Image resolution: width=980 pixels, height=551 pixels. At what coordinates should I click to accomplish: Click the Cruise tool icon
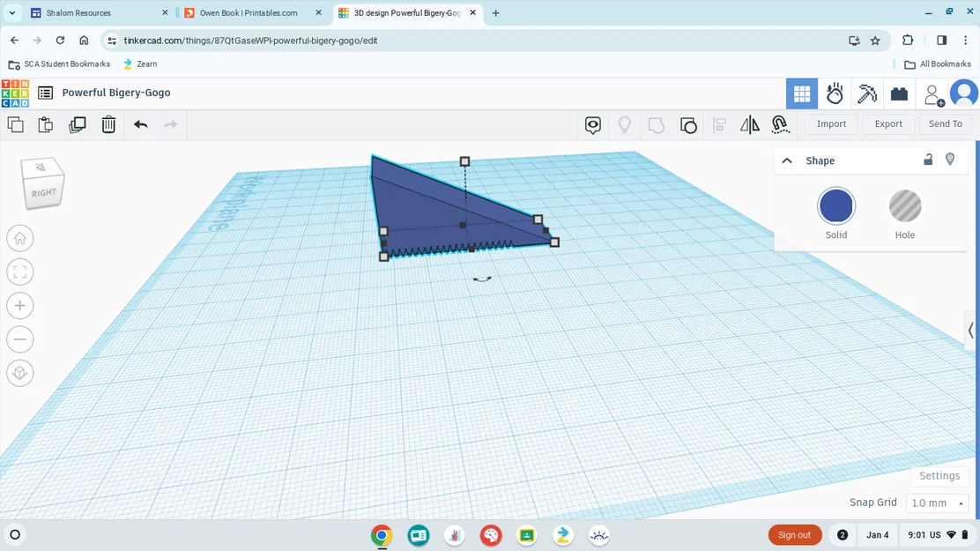[x=780, y=124]
